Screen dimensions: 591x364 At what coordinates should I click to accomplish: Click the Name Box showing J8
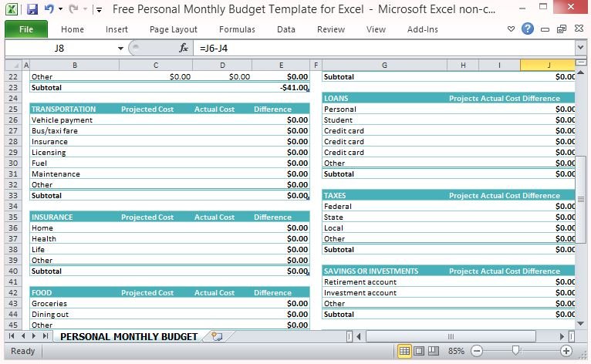(x=59, y=49)
